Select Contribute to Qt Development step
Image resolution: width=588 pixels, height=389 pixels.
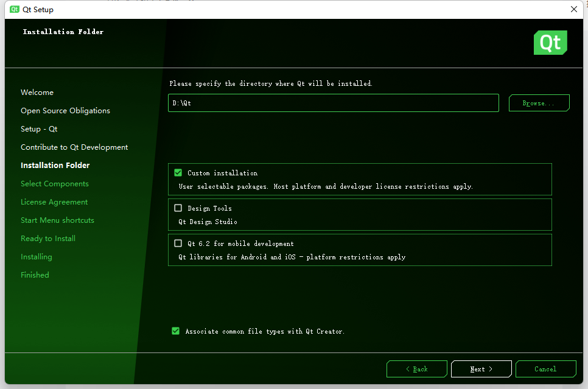click(x=74, y=147)
